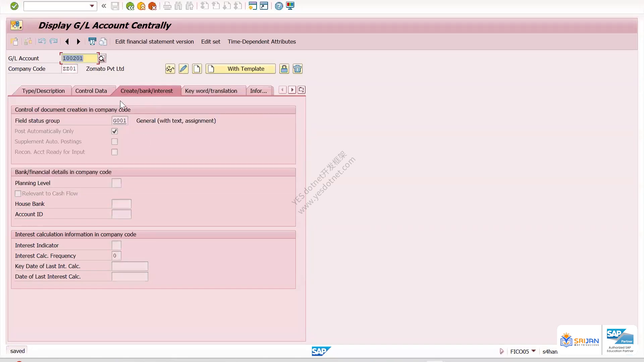Screen dimensions: 644x362
Task: Click the green Back arrow icon
Action: [130, 6]
